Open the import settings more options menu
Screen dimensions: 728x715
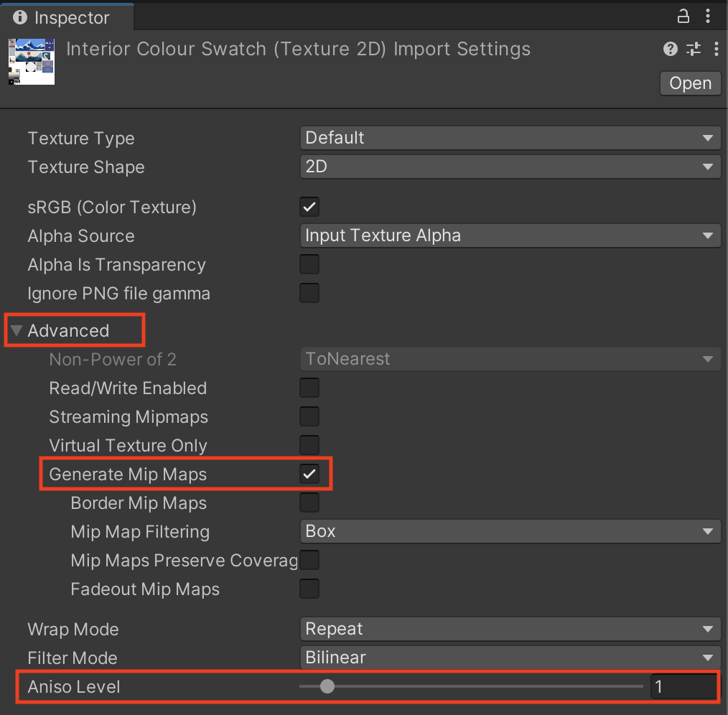[716, 49]
